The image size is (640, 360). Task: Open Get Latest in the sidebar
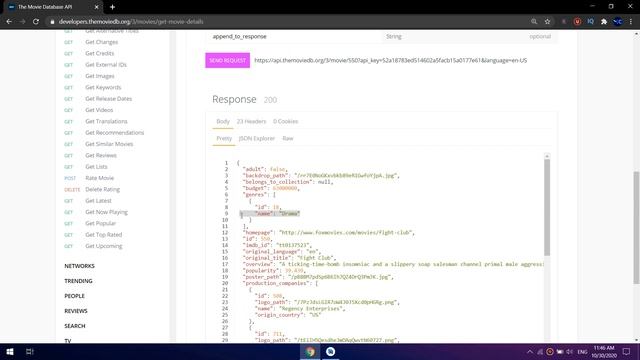(x=98, y=201)
